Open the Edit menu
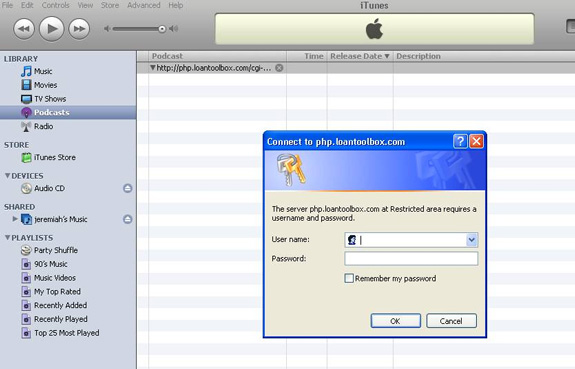575x369 pixels. 27,5
